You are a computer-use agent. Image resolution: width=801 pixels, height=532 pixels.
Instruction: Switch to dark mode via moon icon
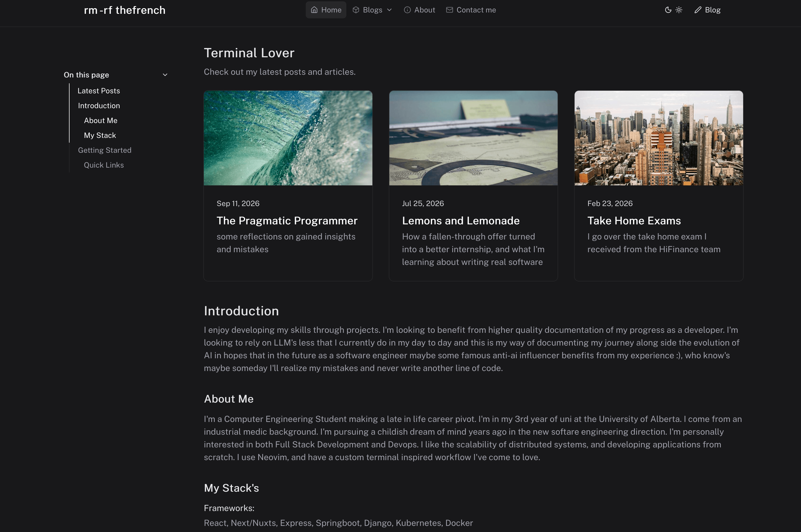click(x=668, y=10)
